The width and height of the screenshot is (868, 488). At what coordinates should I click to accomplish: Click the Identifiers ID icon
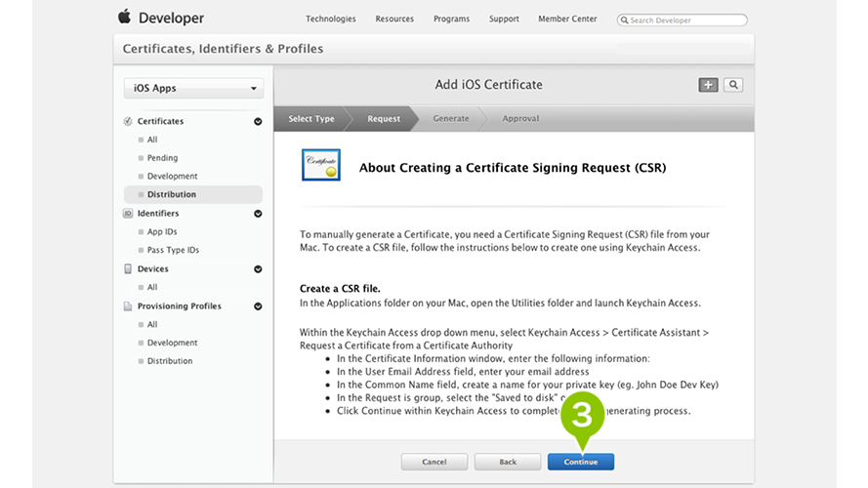tap(128, 214)
